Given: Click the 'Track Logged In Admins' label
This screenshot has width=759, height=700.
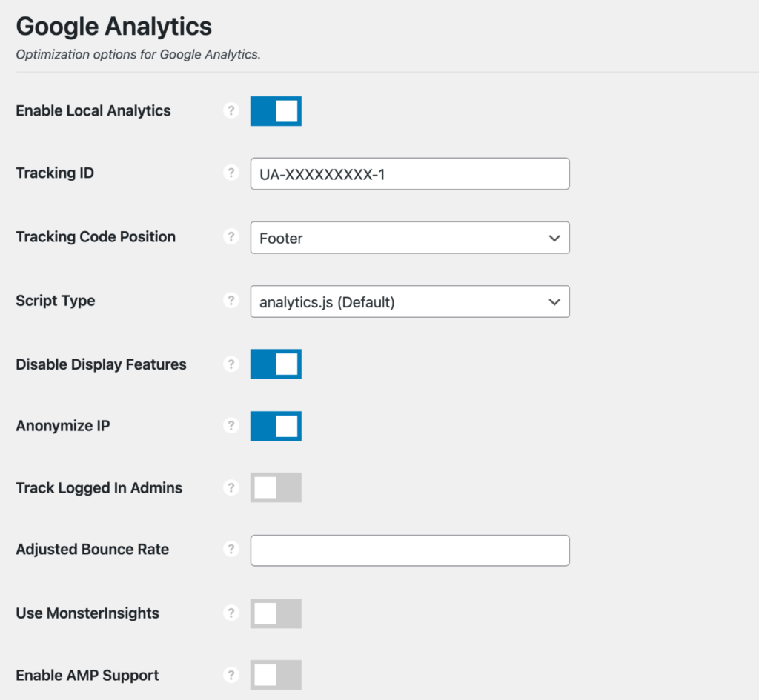Looking at the screenshot, I should pos(99,487).
